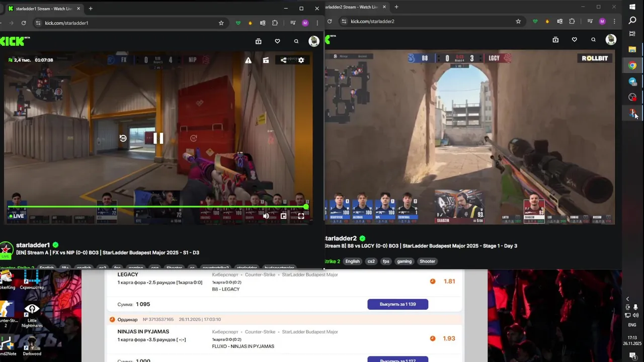Select cs2 tag under starladder2 stream
Viewport: 644px width, 362px height.
coord(371,261)
